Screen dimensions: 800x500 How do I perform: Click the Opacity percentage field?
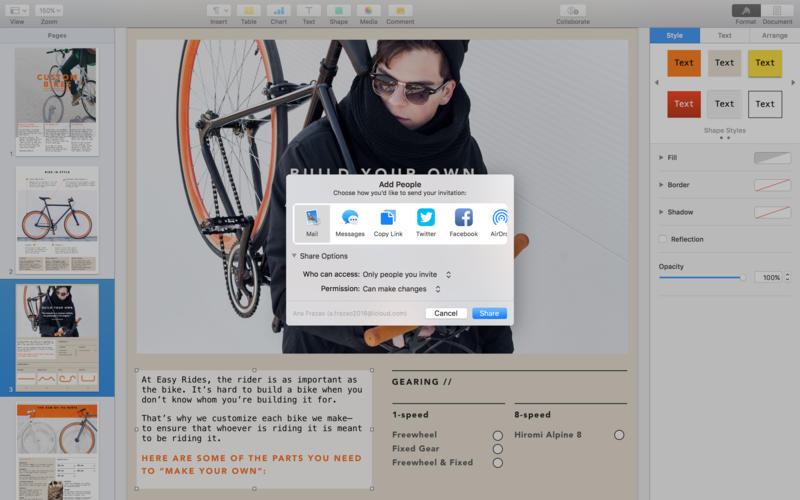coord(769,277)
